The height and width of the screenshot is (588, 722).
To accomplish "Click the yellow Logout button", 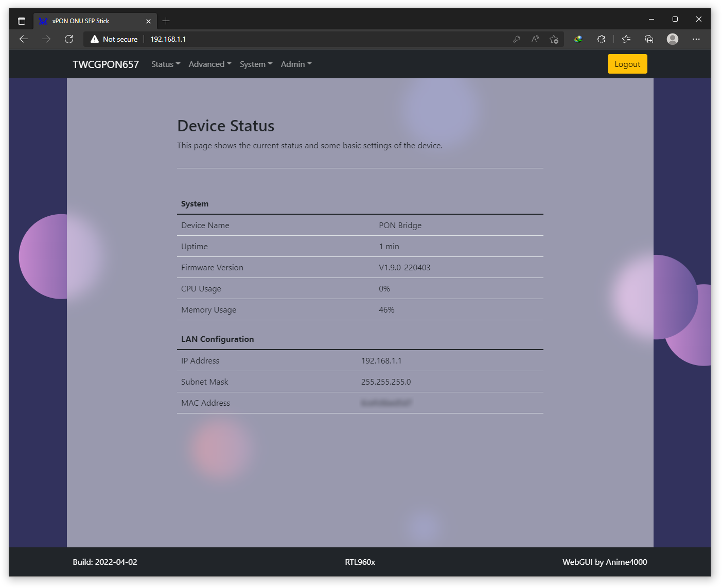I will 627,64.
